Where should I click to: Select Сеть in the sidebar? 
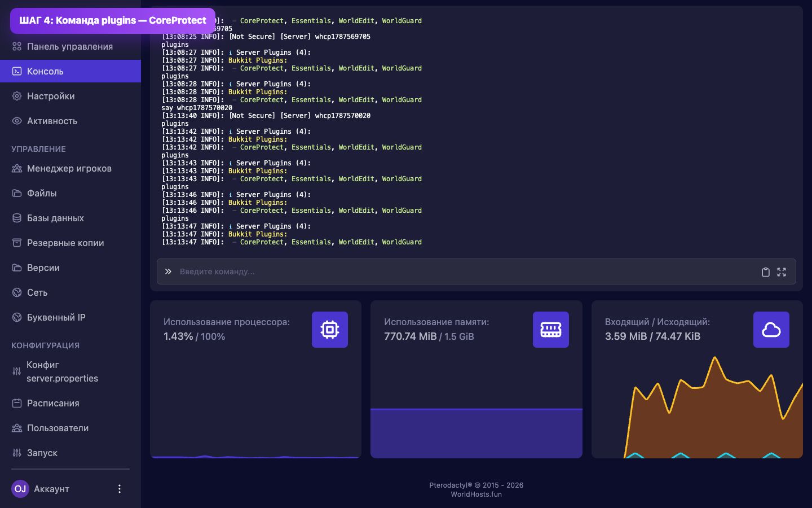70,292
